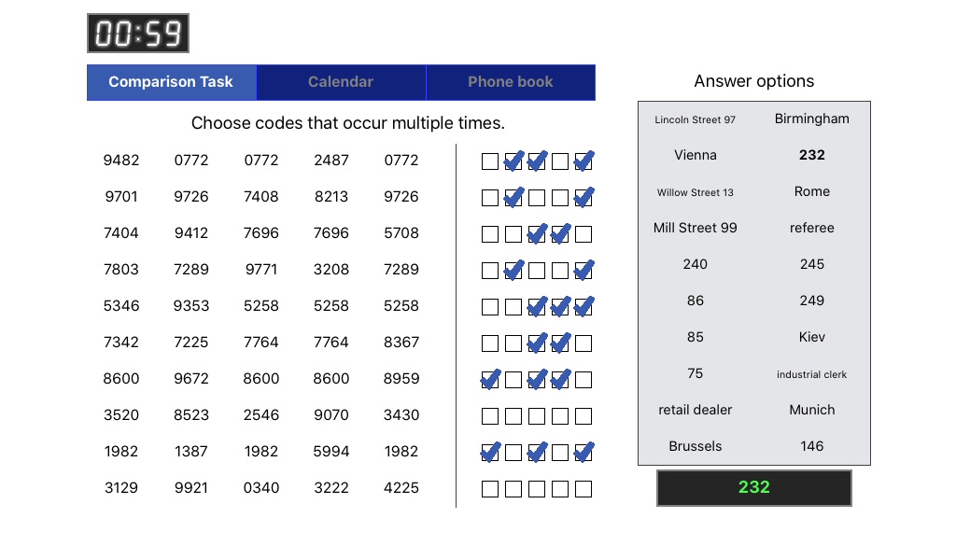Click the countdown timer display
Image resolution: width=956 pixels, height=560 pixels.
tap(138, 34)
